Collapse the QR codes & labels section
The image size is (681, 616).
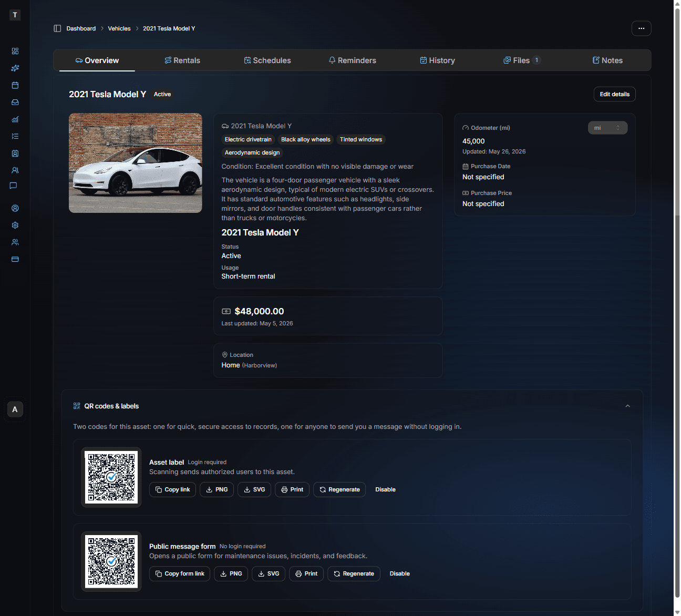tap(627, 406)
